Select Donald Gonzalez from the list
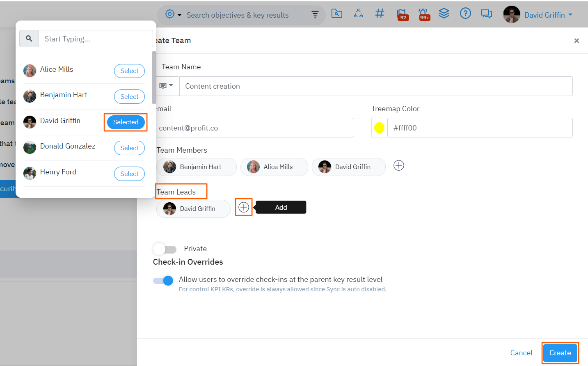 point(129,148)
